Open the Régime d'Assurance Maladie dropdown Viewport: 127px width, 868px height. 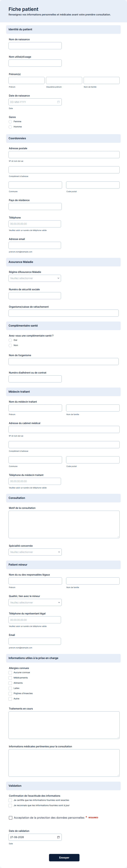point(35,278)
